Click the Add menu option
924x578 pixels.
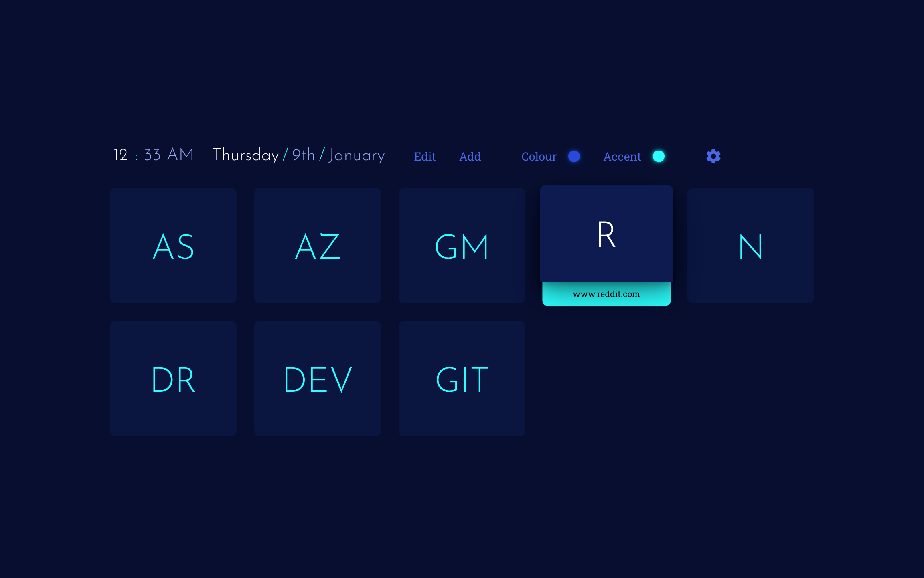pos(470,156)
